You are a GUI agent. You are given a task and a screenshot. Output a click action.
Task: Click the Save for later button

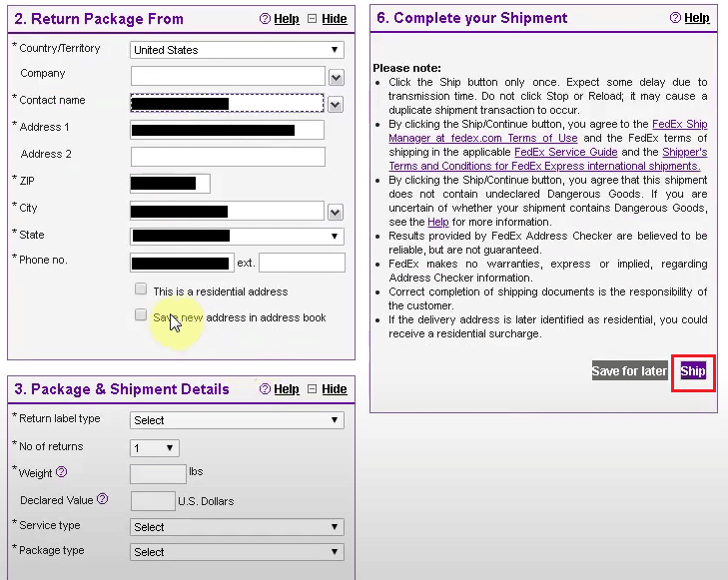tap(629, 370)
